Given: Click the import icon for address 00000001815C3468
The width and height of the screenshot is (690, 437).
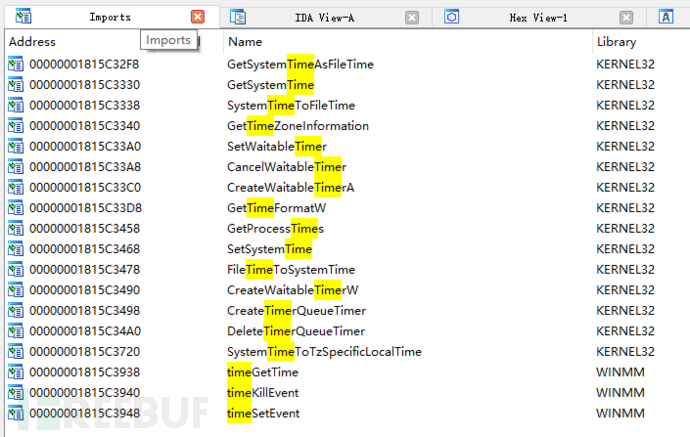Looking at the screenshot, I should click(15, 249).
